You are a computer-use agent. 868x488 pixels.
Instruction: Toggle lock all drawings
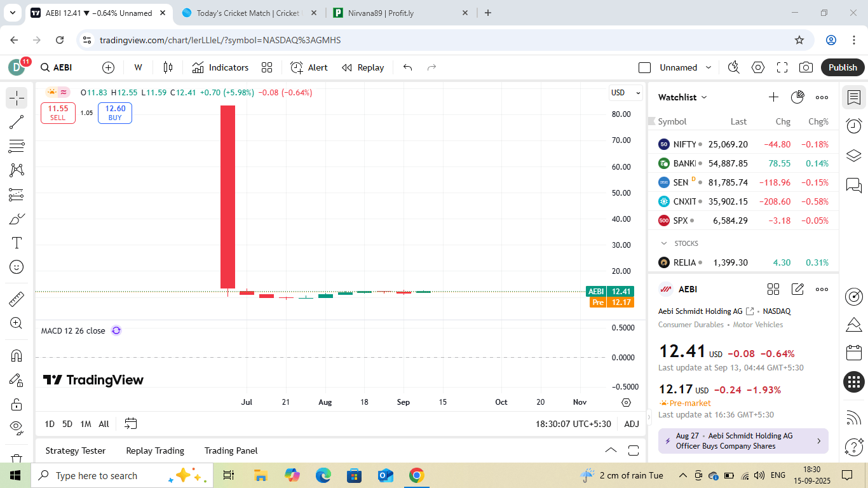coord(17,404)
